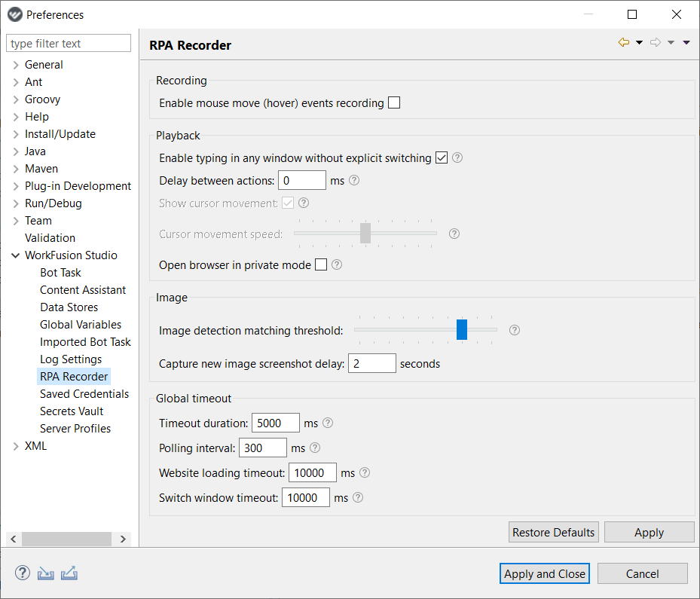Viewport: 700px width, 599px height.
Task: Open Log Settings page
Action: [71, 359]
